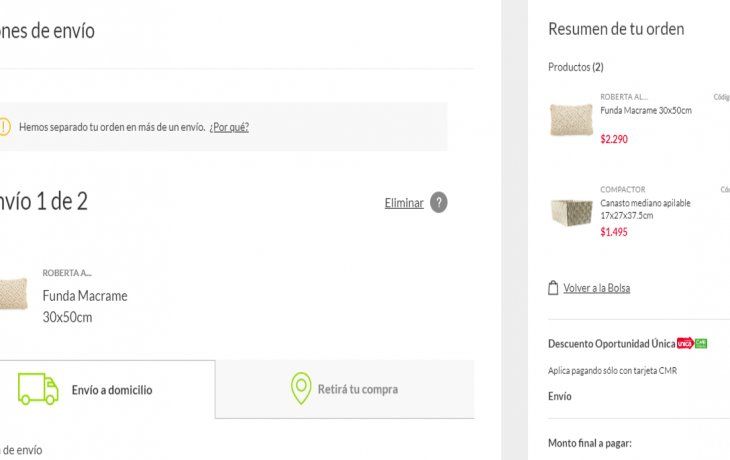This screenshot has width=730, height=460.
Task: Select the 'Envío a domicilio' tab
Action: (108, 389)
